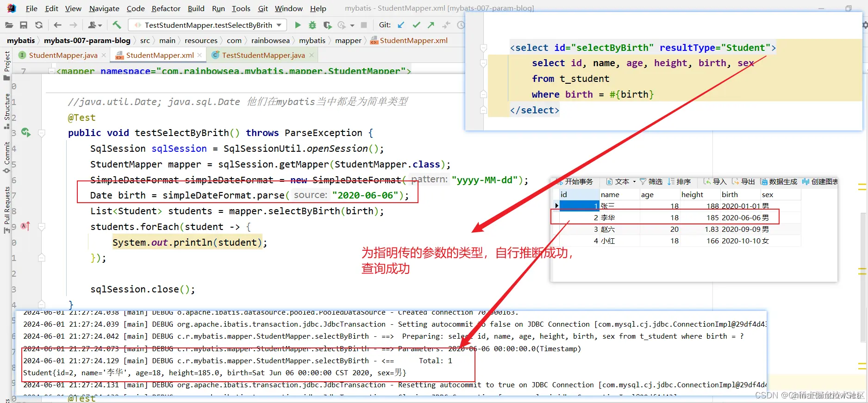Open the Refactor menu
The height and width of the screenshot is (403, 868).
pos(166,8)
